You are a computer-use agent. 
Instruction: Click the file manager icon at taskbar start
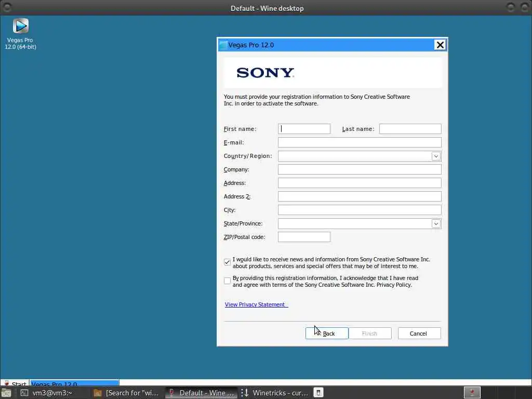(6, 393)
